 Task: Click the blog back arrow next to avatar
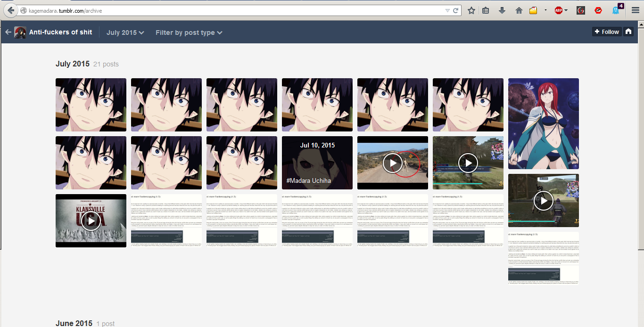8,32
